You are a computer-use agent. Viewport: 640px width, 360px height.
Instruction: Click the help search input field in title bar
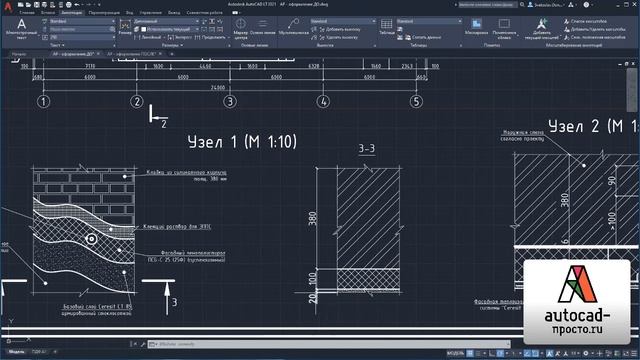coord(487,4)
